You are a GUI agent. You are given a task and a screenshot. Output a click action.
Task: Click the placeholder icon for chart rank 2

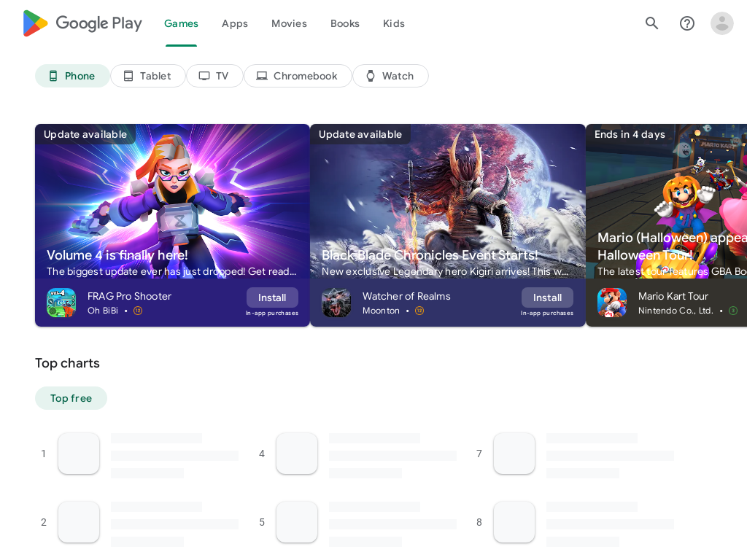point(79,522)
